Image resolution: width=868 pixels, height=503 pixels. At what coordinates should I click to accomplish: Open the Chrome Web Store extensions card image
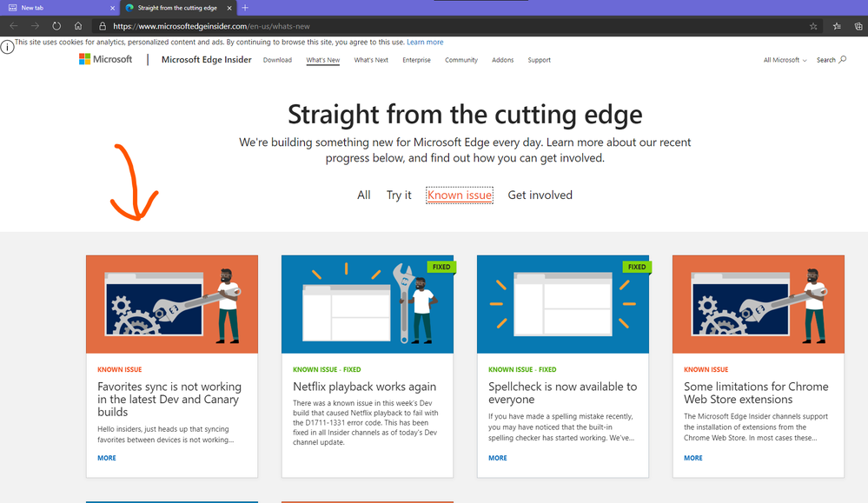click(x=759, y=304)
